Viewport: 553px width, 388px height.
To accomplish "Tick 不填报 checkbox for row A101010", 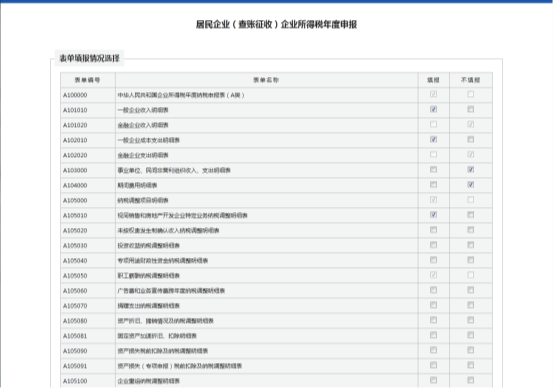I will point(470,109).
